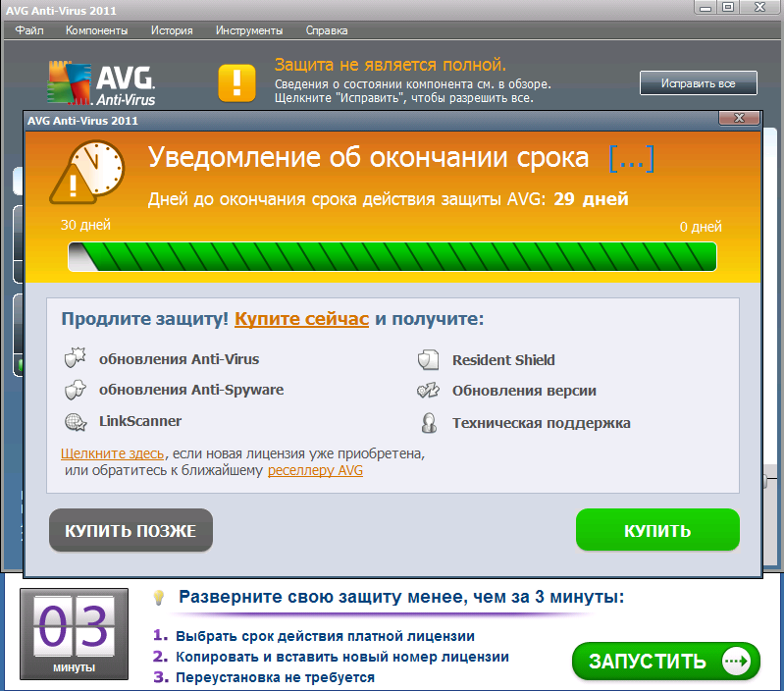Click the light bulb tip icon
Viewport: 784px width, 691px height.
pos(159,597)
